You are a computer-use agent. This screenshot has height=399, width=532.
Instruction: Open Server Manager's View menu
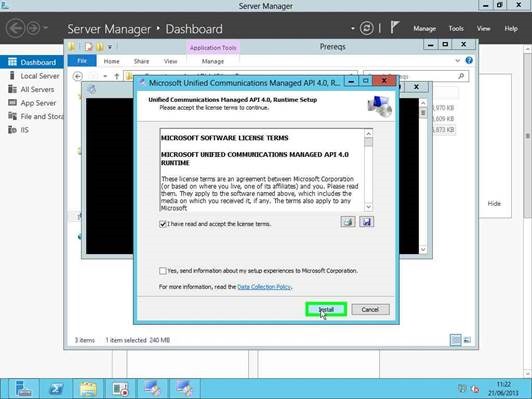click(483, 28)
